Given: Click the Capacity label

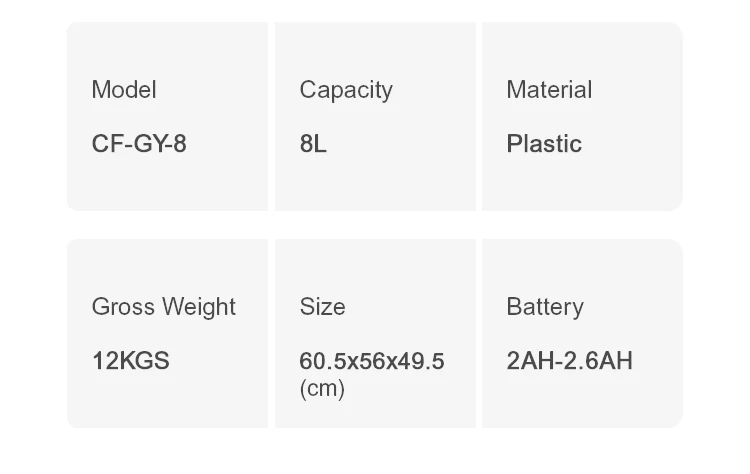Looking at the screenshot, I should [346, 90].
